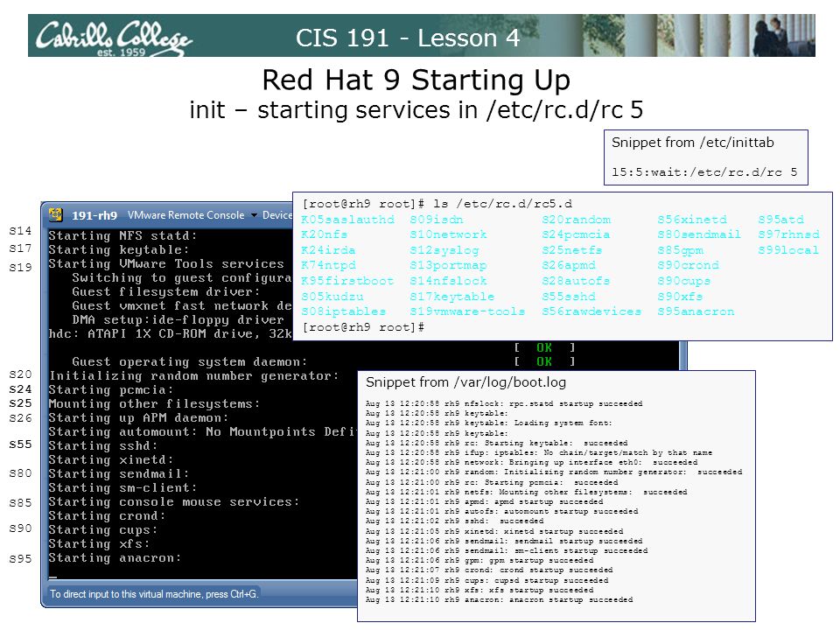This screenshot has width=840, height=630.
Task: Click the 'Starting VMware Tools services' console line
Action: pyautogui.click(x=166, y=263)
